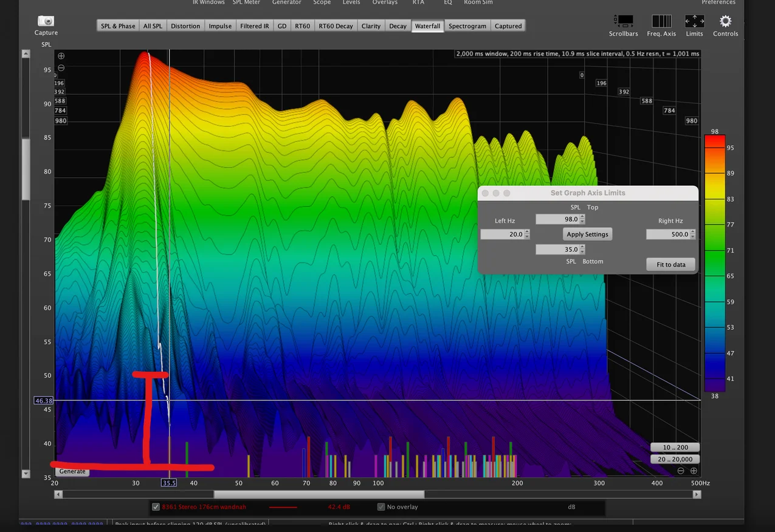This screenshot has height=532, width=775.
Task: Click the Right Hz field showing 500.0
Action: click(x=668, y=234)
